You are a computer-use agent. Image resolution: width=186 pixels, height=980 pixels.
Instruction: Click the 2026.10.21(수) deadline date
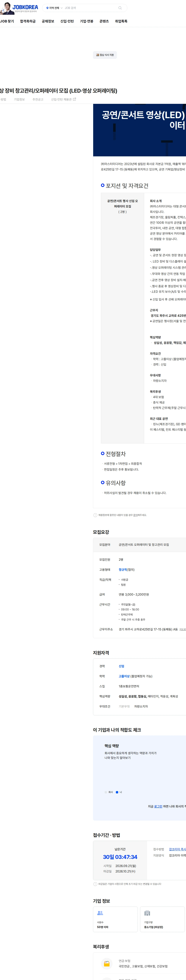point(126,871)
